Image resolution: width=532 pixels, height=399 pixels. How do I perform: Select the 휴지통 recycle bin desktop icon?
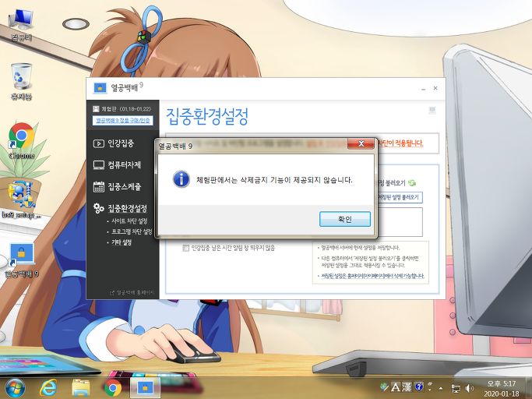[x=21, y=82]
